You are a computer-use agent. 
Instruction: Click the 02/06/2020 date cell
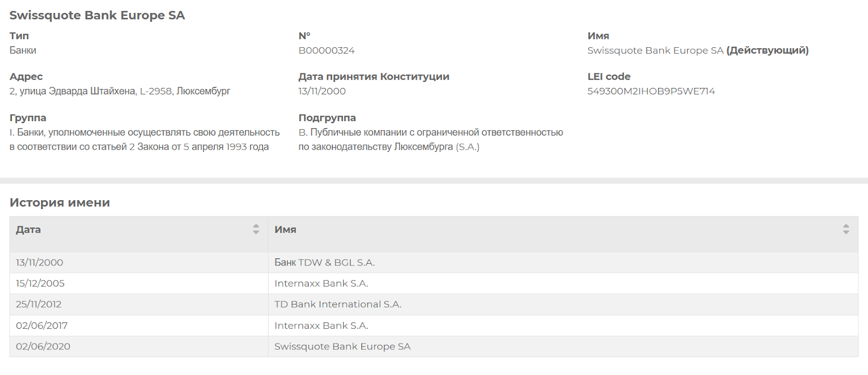pyautogui.click(x=43, y=346)
